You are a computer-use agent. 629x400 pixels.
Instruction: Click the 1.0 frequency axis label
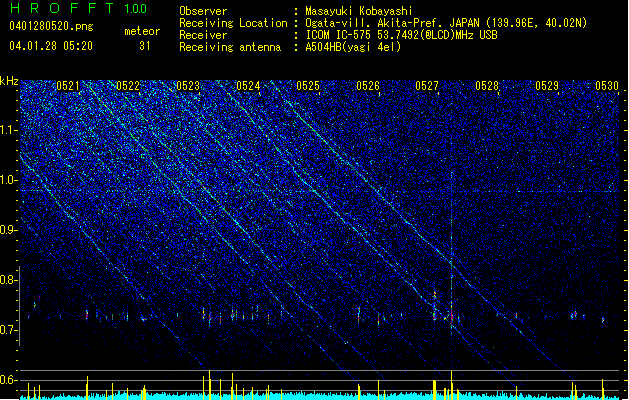click(x=9, y=180)
